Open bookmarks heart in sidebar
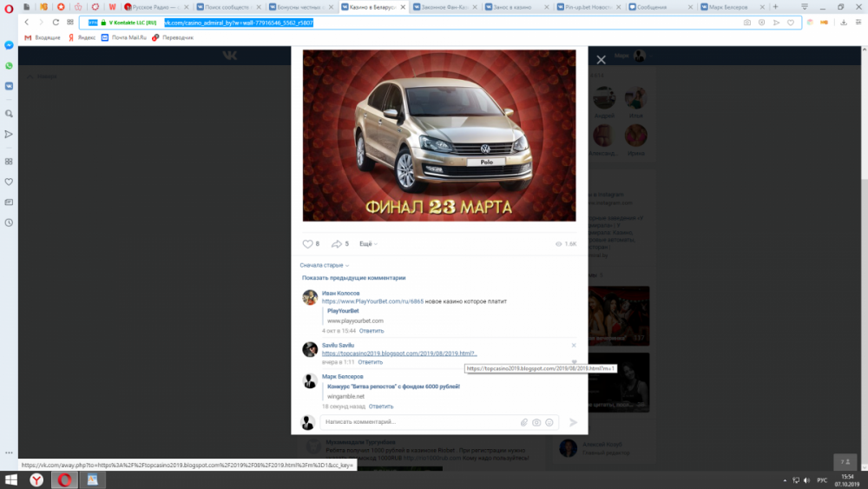The width and height of the screenshot is (868, 489). tap(9, 182)
